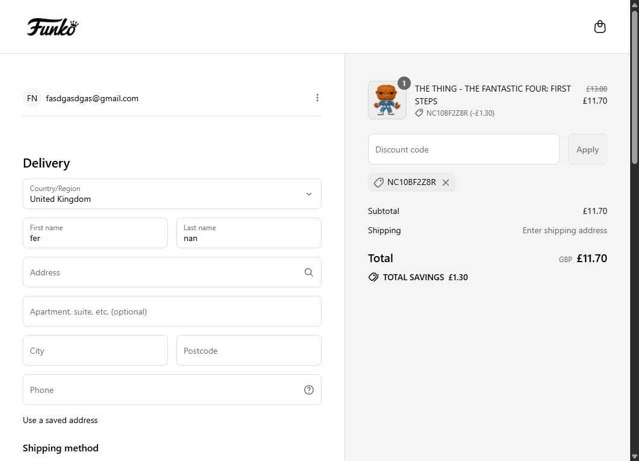Viewport: 639px width, 461px height.
Task: Click the Apply discount button
Action: tap(587, 150)
